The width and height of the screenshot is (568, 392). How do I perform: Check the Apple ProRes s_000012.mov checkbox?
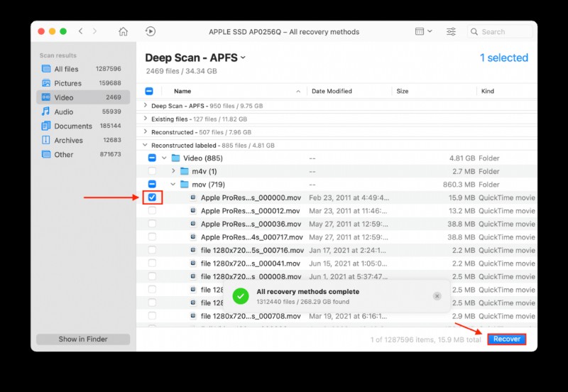coord(152,210)
